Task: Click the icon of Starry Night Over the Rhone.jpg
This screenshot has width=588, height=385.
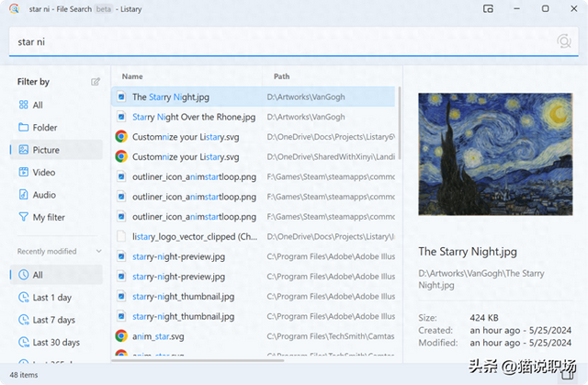Action: click(121, 117)
